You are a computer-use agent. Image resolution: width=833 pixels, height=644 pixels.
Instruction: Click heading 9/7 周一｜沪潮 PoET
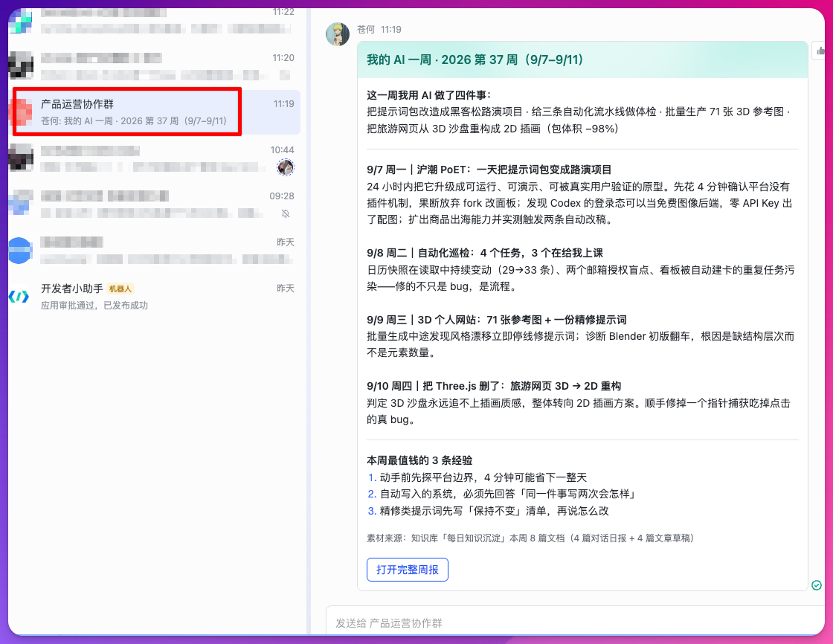489,170
